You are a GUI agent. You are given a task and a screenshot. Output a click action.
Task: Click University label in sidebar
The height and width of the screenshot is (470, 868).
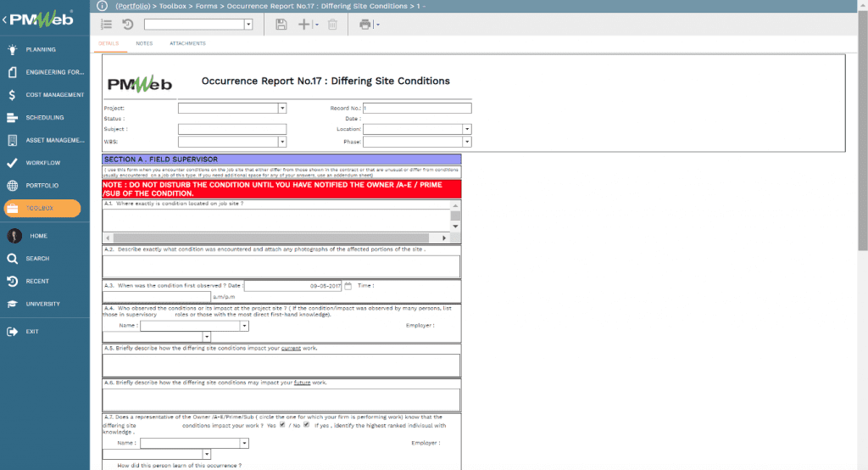[x=42, y=304]
